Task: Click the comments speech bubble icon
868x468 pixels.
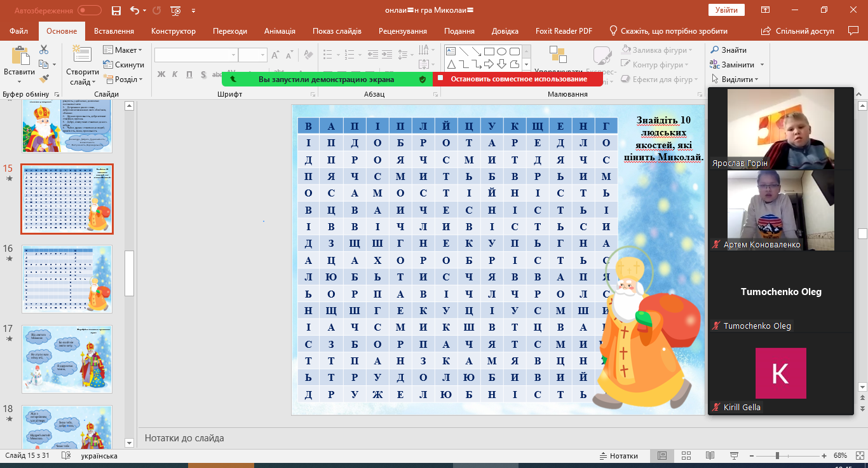Action: click(853, 31)
